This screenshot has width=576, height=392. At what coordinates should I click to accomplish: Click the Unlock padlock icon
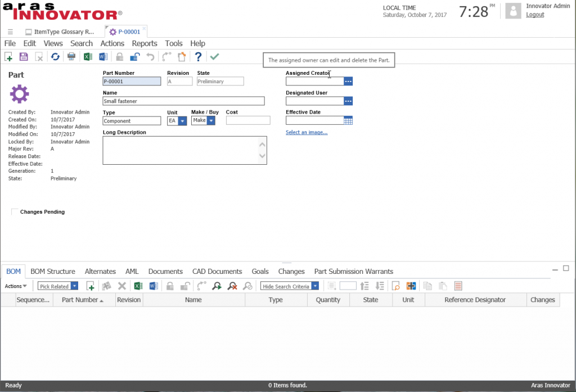(x=135, y=57)
